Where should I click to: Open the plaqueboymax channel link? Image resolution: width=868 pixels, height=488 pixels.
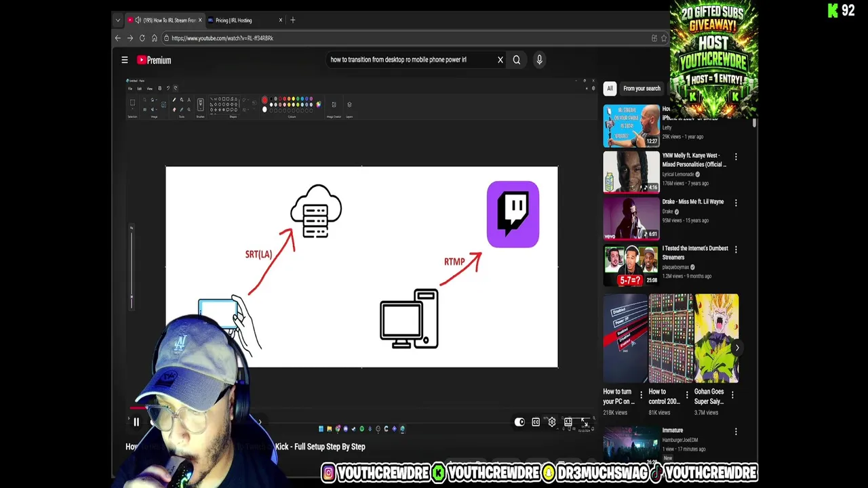675,267
